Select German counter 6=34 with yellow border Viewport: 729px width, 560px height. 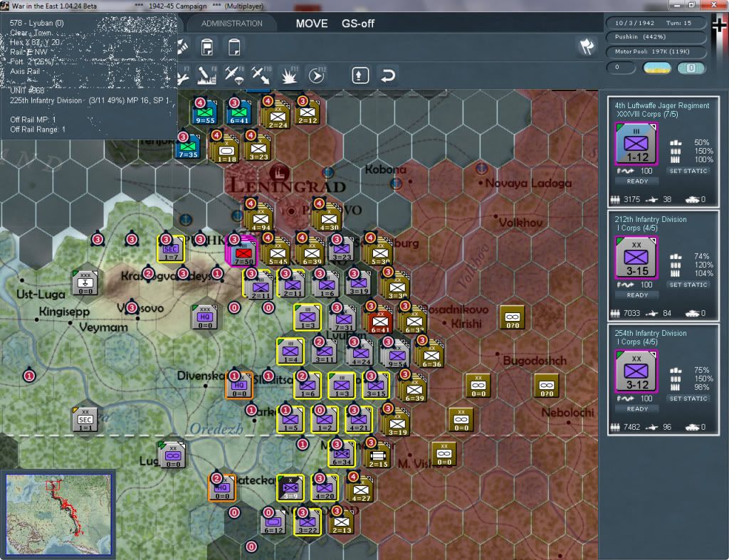[342, 454]
